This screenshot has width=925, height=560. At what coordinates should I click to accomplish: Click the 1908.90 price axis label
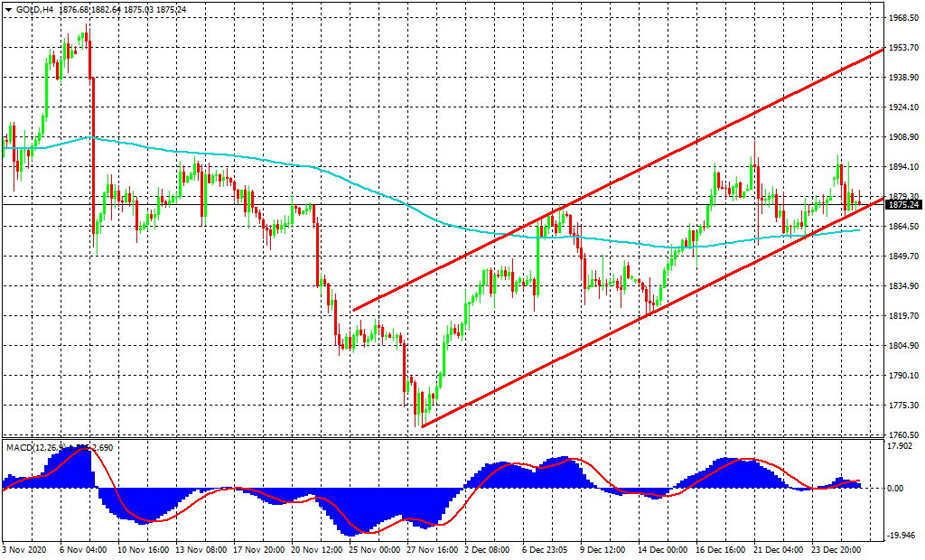coord(903,137)
